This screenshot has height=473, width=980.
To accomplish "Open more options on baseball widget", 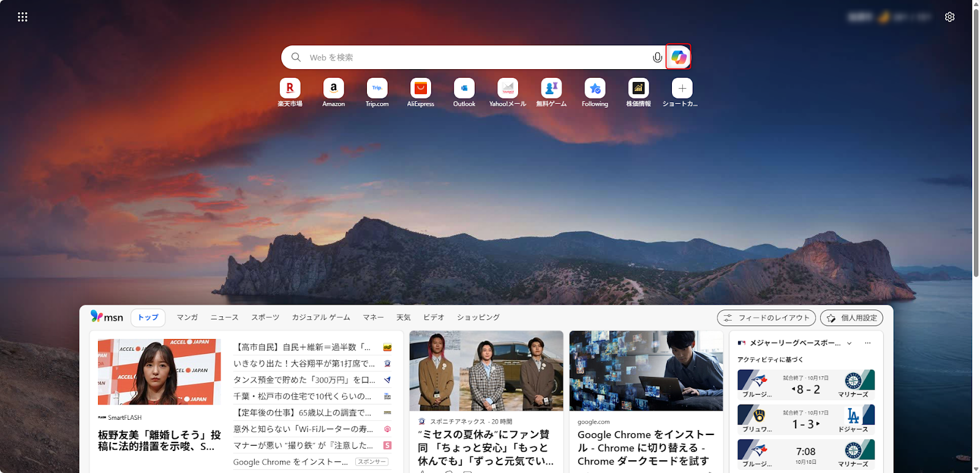I will [x=868, y=343].
